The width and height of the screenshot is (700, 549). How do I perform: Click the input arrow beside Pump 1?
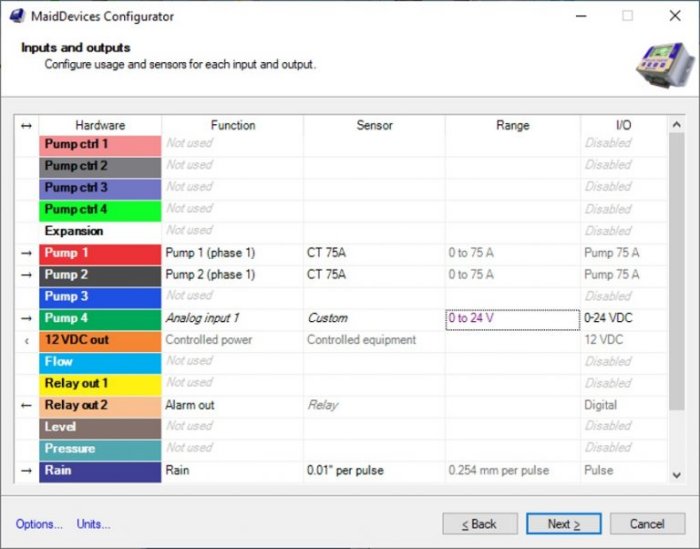[x=27, y=253]
